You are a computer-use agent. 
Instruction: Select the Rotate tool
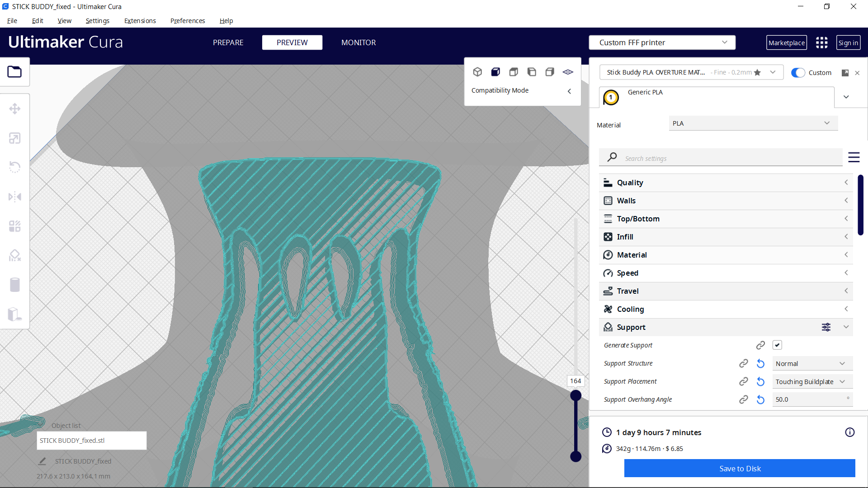pos(15,167)
